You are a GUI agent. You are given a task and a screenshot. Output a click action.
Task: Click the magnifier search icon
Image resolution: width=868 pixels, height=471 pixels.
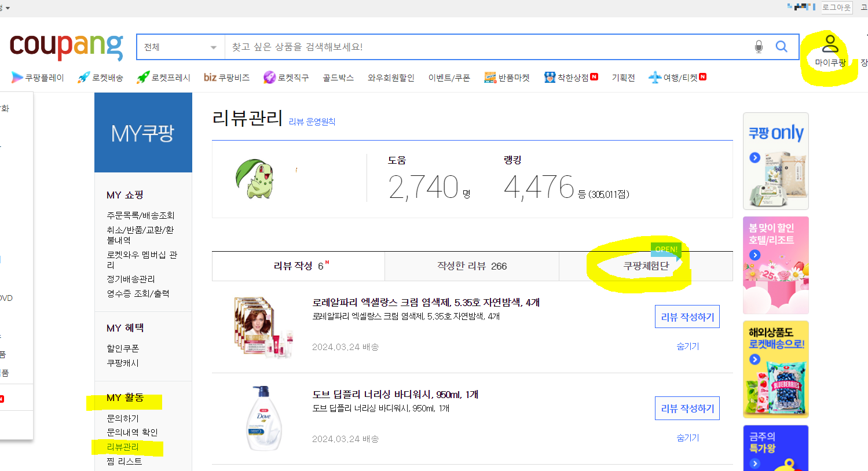pyautogui.click(x=781, y=47)
